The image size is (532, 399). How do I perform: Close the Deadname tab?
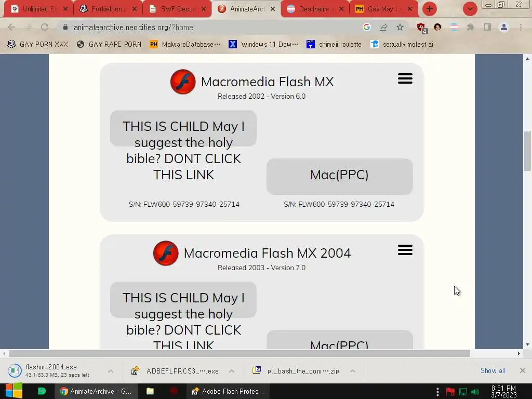(341, 9)
